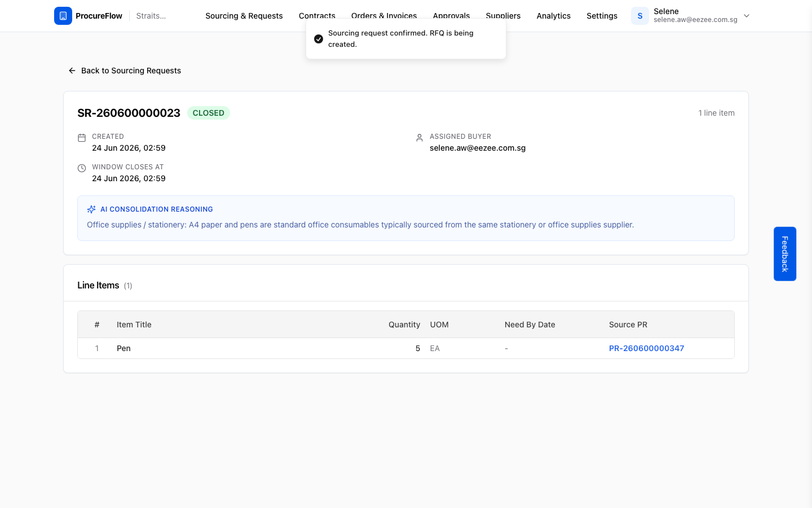The height and width of the screenshot is (508, 812).
Task: Open the Approvals menu
Action: pyautogui.click(x=451, y=16)
